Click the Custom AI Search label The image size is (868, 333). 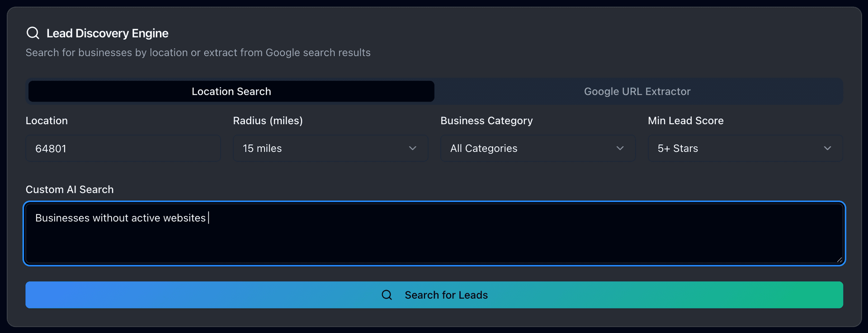70,189
